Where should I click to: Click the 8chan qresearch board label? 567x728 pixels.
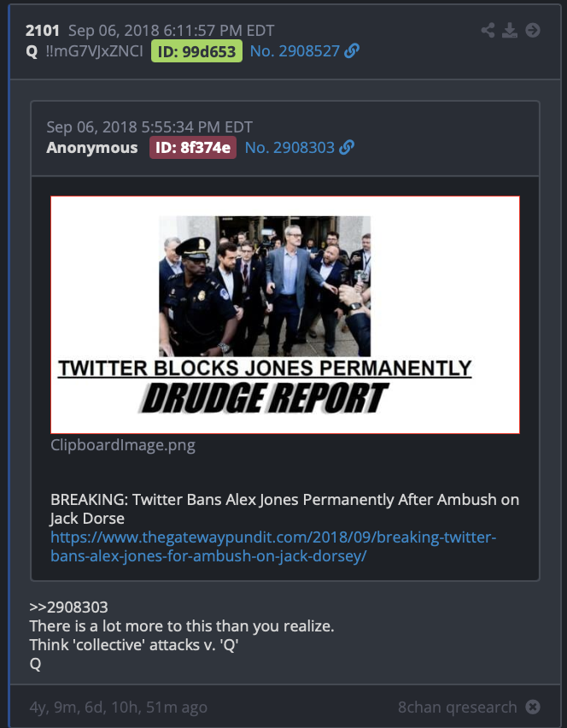pos(457,707)
